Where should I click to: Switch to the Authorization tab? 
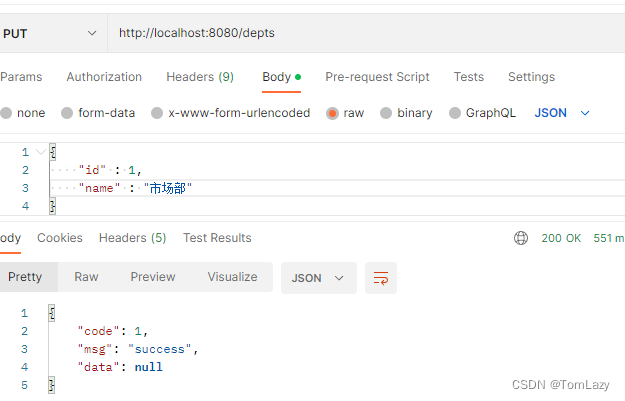pyautogui.click(x=104, y=77)
